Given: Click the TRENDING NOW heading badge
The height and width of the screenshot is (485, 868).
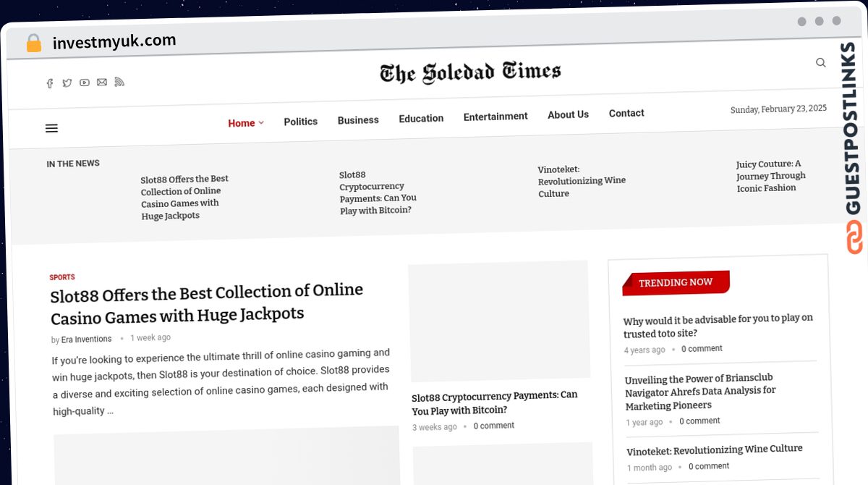Looking at the screenshot, I should click(676, 282).
